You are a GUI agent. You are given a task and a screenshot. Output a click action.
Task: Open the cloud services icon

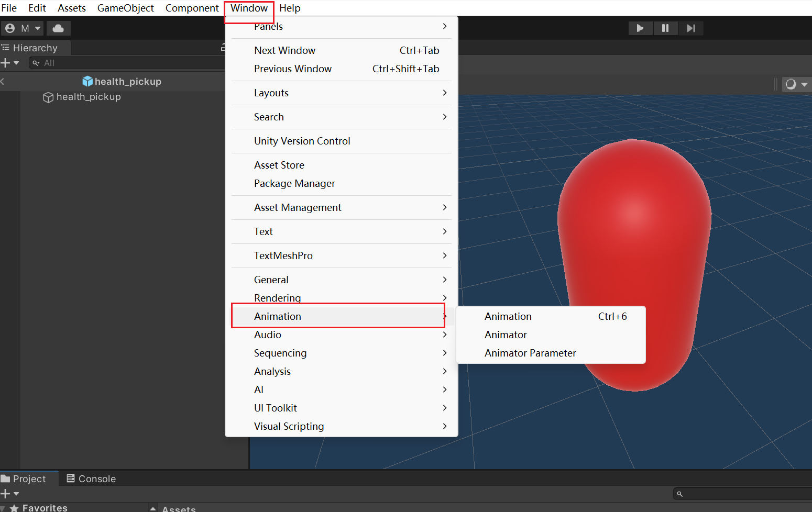(58, 28)
